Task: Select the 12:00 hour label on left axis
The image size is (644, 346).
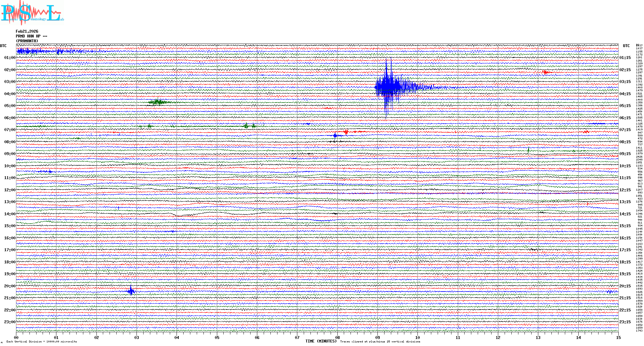Action: tap(10, 190)
